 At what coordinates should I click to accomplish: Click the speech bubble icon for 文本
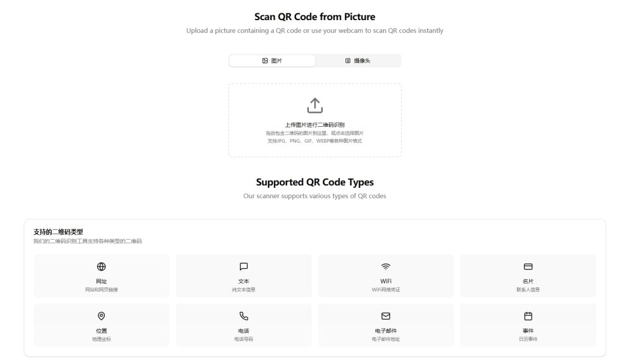[x=244, y=266]
